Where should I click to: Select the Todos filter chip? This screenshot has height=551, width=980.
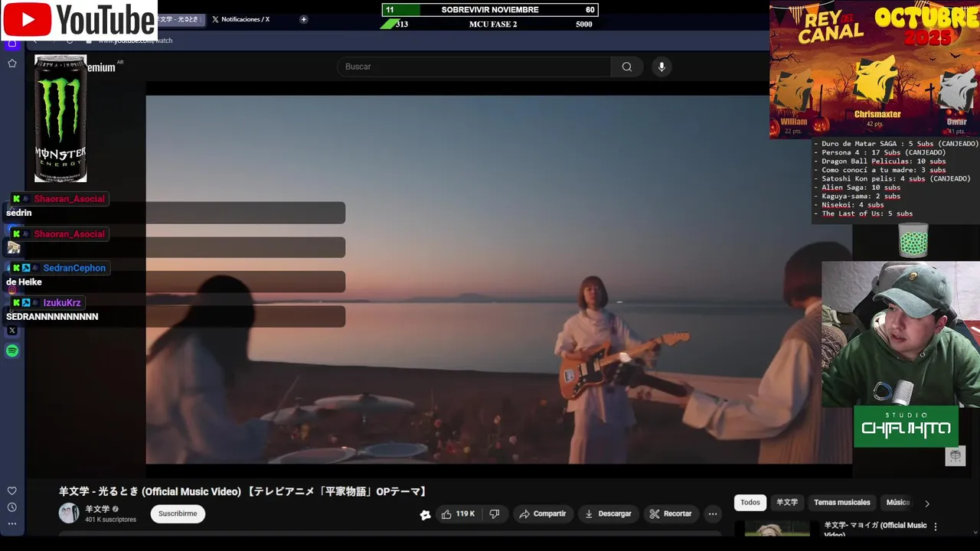pyautogui.click(x=750, y=503)
